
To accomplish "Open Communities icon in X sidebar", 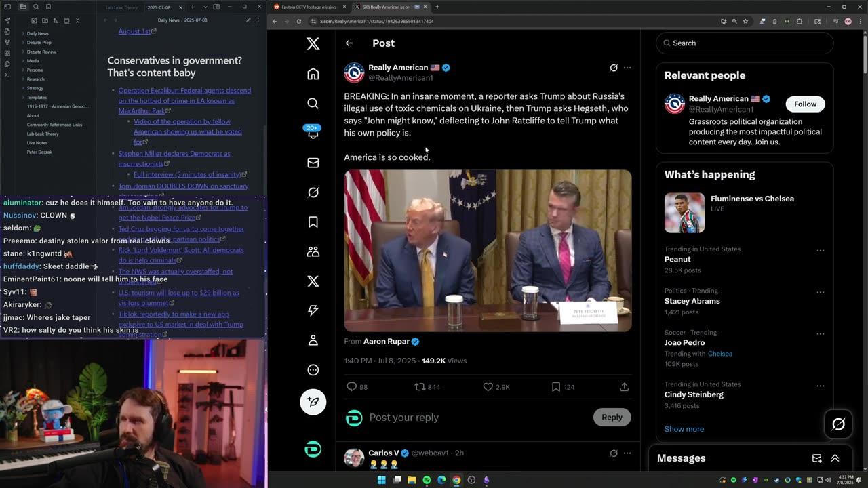I will click(x=313, y=251).
